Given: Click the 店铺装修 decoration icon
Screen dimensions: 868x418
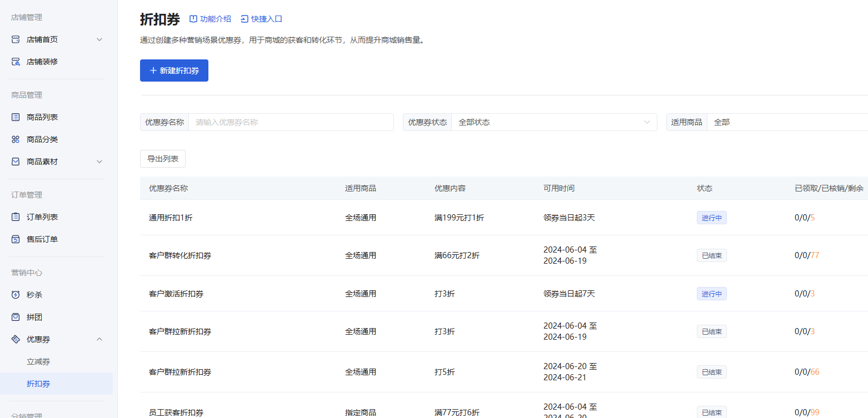Looking at the screenshot, I should 16,62.
